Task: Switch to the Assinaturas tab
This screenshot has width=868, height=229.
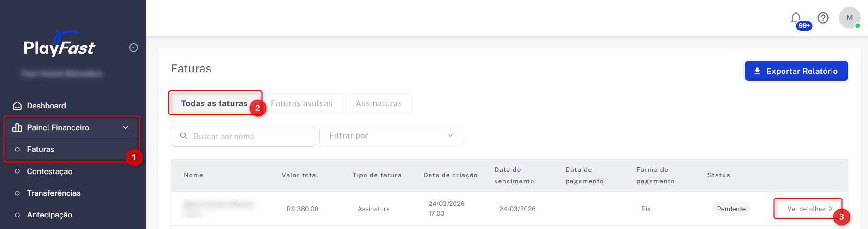Action: [379, 103]
